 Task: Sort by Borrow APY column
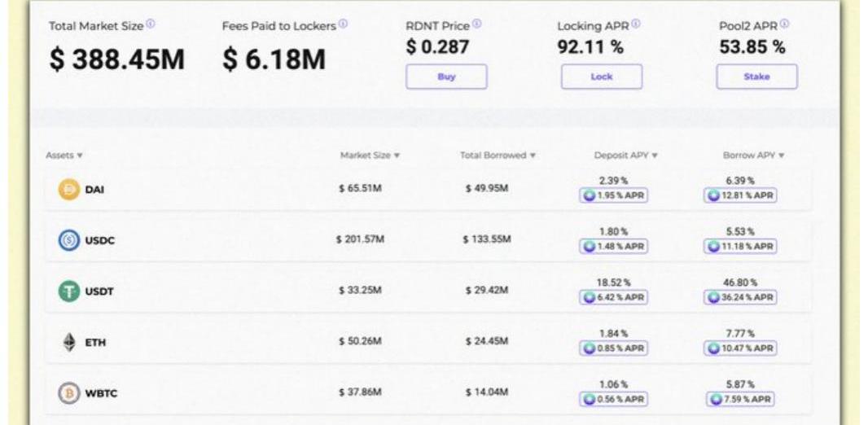[753, 155]
